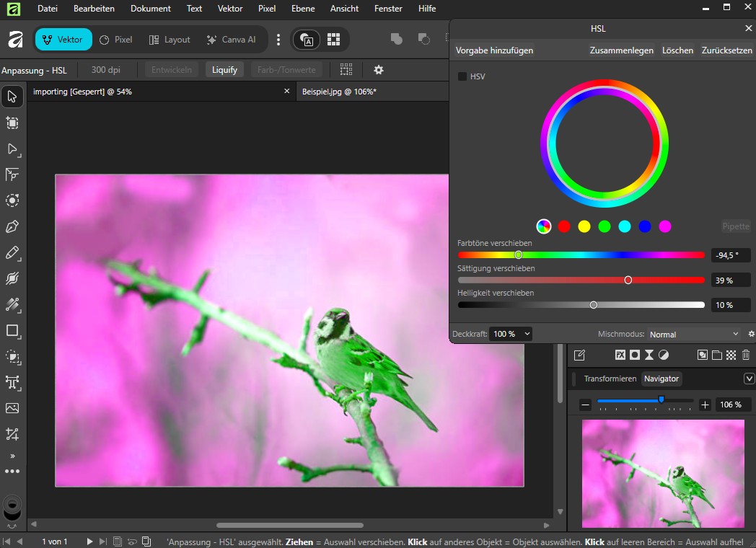This screenshot has height=548, width=756.
Task: Open the Deckkraft percentage dropdown
Action: coord(510,334)
